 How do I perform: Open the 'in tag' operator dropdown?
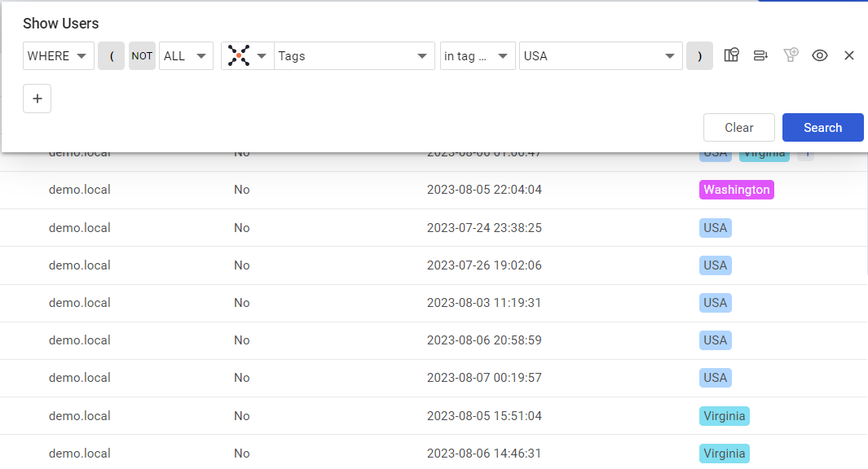(478, 56)
